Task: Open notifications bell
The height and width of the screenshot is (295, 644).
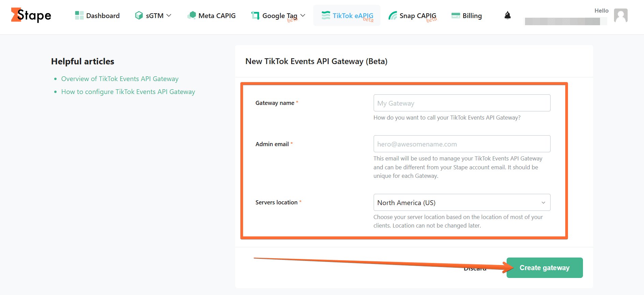Action: click(508, 15)
